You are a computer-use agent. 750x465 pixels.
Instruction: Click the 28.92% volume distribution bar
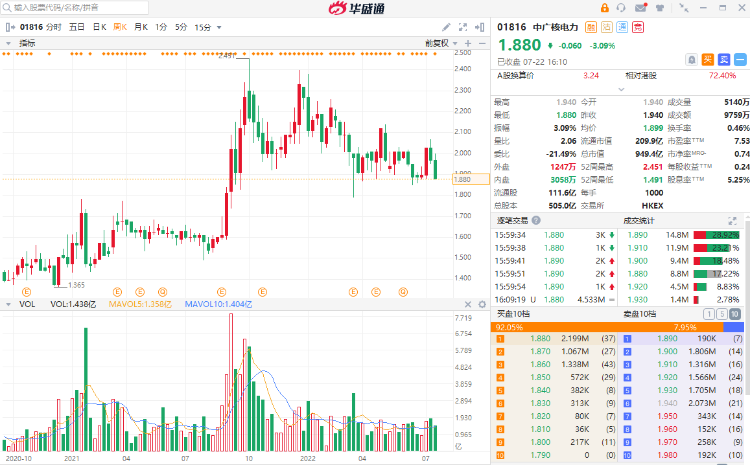[716, 235]
